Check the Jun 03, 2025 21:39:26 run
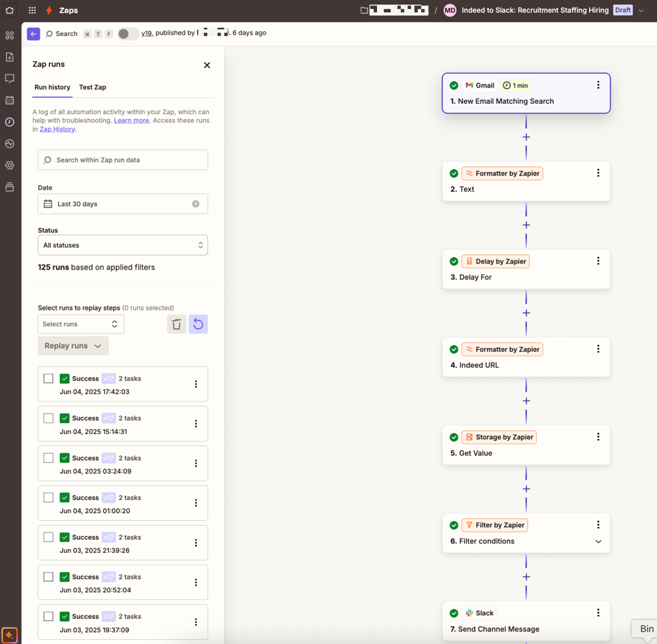The image size is (657, 644). pos(49,537)
